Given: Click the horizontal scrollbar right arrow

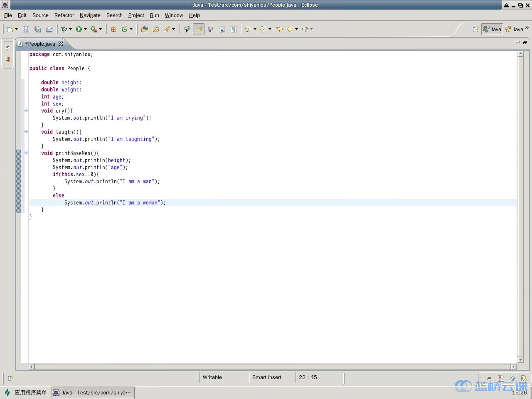Looking at the screenshot, I should click(513, 367).
